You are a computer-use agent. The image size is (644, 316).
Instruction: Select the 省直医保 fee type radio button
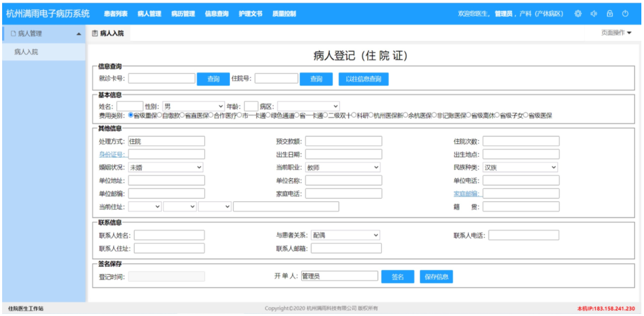[183, 115]
